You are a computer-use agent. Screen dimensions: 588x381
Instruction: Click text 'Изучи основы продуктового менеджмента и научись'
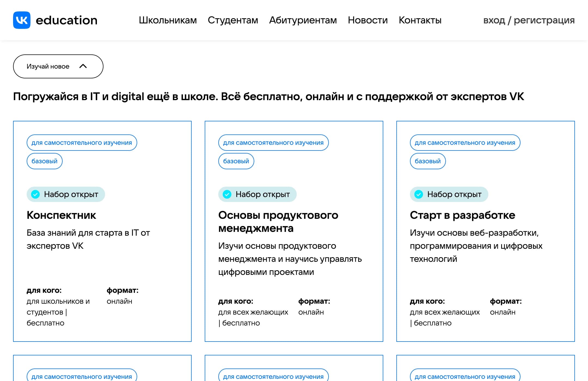point(290,259)
